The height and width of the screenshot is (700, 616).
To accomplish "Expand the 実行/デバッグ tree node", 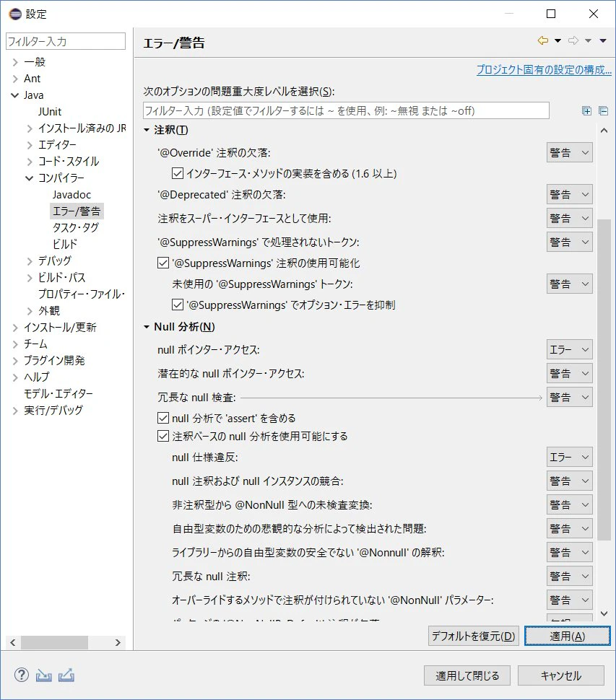I will 15,411.
